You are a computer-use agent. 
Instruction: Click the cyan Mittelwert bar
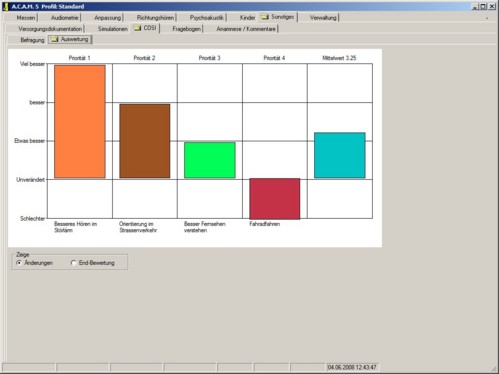tap(340, 155)
